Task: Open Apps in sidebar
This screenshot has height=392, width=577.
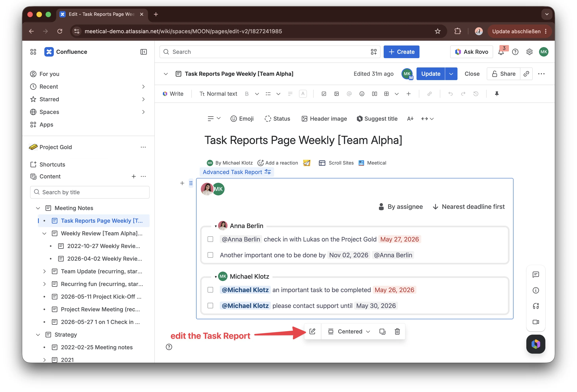Action: click(46, 125)
